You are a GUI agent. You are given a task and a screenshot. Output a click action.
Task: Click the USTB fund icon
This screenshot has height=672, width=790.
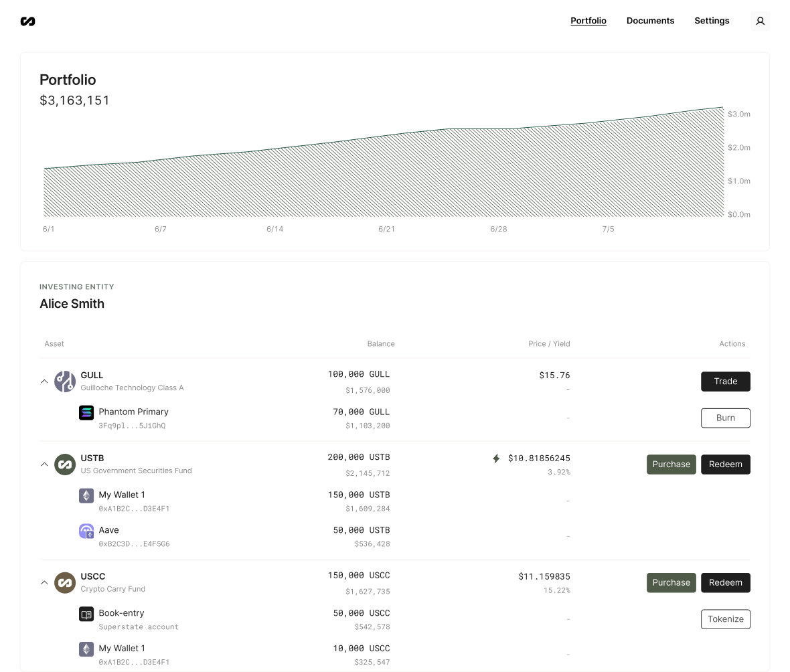[65, 465]
